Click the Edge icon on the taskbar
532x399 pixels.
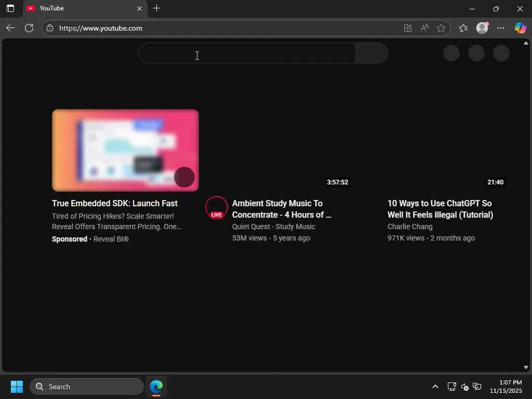click(x=156, y=387)
